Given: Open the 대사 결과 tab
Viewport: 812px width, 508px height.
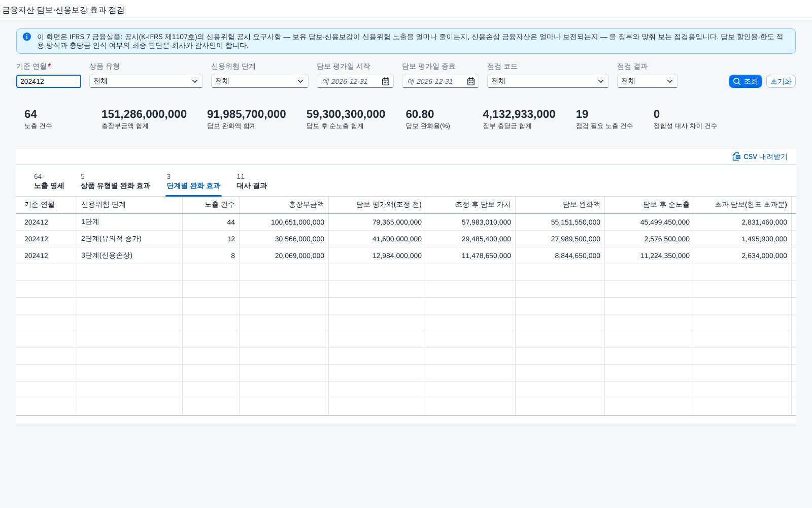Looking at the screenshot, I should [252, 181].
